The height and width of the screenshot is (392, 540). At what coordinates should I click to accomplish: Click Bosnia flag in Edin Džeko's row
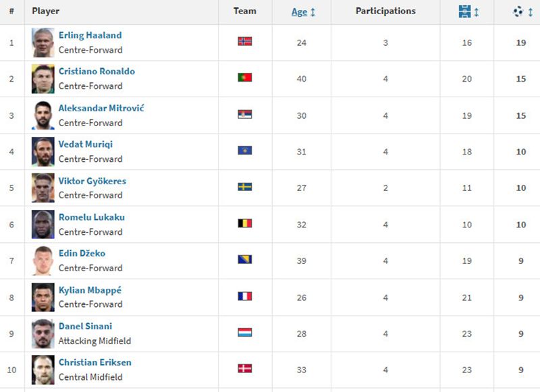point(245,260)
